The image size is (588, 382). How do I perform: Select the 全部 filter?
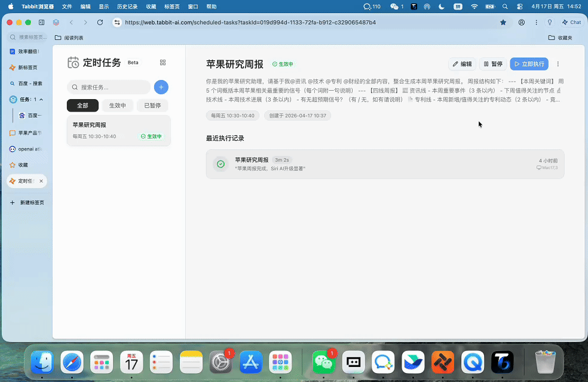tap(82, 106)
